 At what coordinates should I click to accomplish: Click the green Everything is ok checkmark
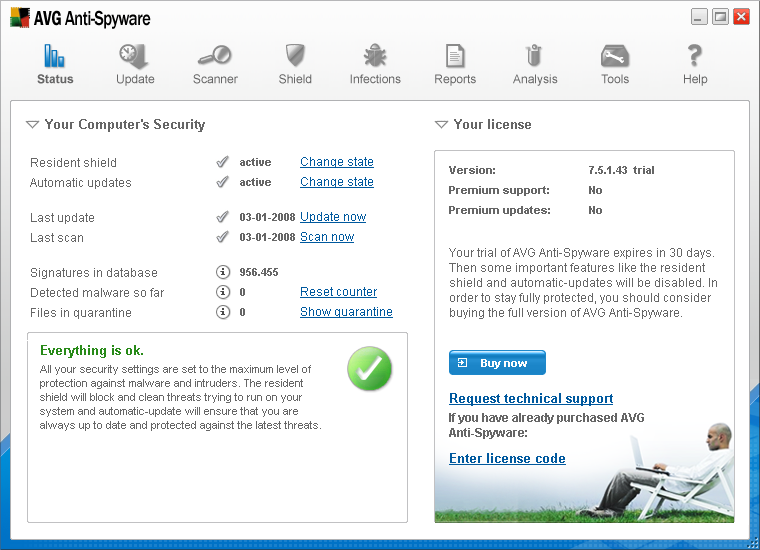[x=369, y=369]
